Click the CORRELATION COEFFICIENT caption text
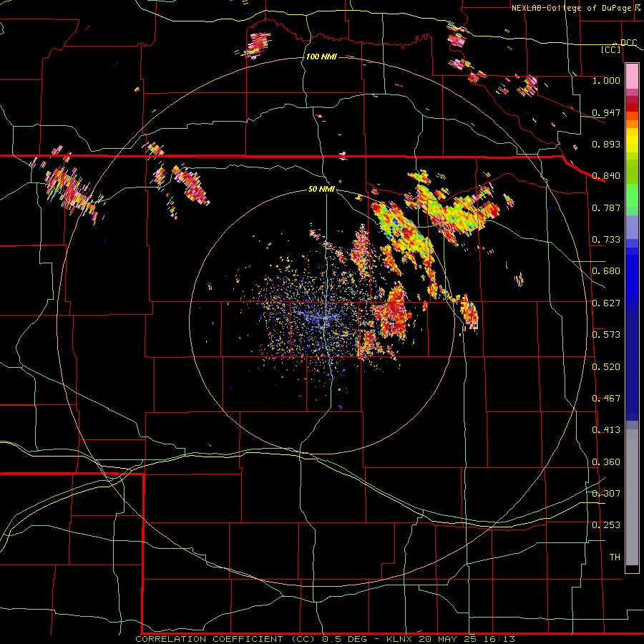 point(209,639)
